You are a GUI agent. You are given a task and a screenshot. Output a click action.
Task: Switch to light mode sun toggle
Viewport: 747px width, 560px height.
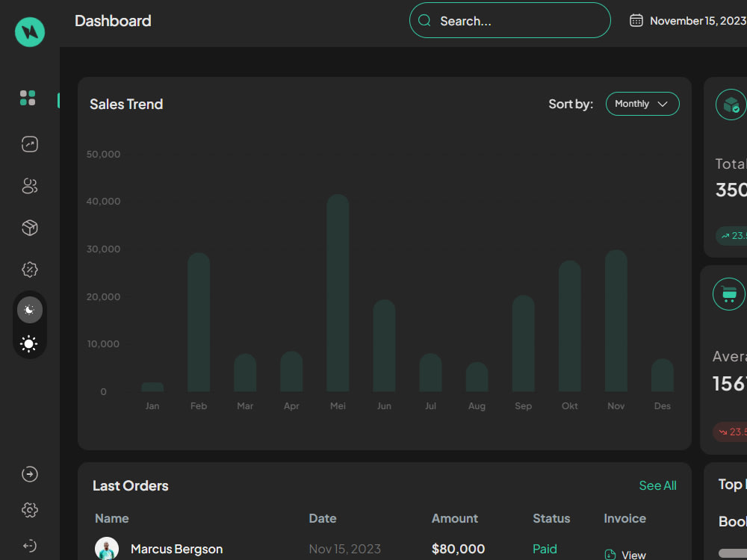pyautogui.click(x=28, y=343)
